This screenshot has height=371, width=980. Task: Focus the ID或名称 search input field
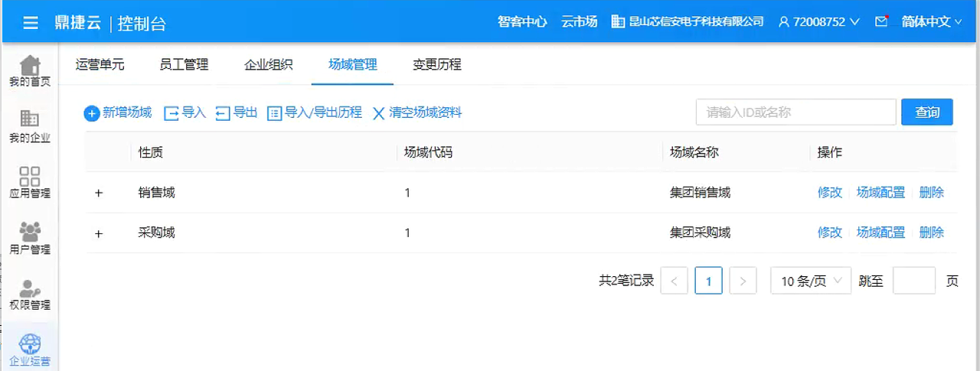795,112
